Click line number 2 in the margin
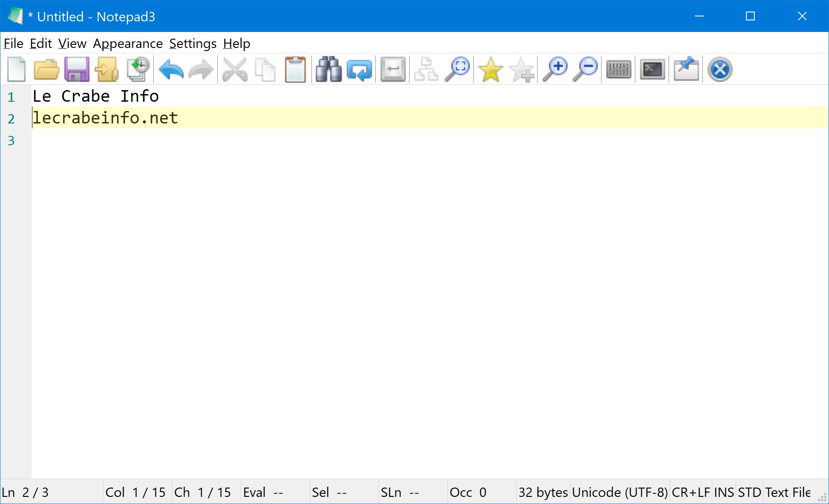The image size is (829, 504). pyautogui.click(x=11, y=119)
